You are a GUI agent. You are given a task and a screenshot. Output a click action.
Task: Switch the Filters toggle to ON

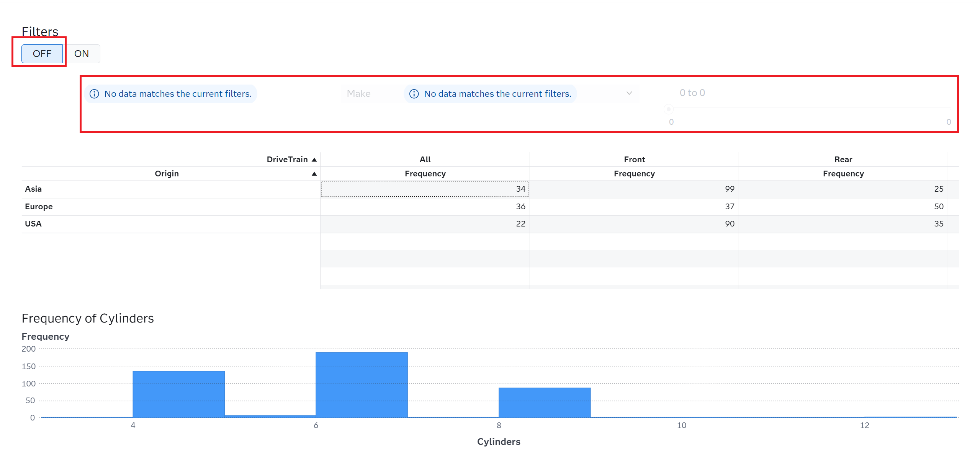[82, 54]
